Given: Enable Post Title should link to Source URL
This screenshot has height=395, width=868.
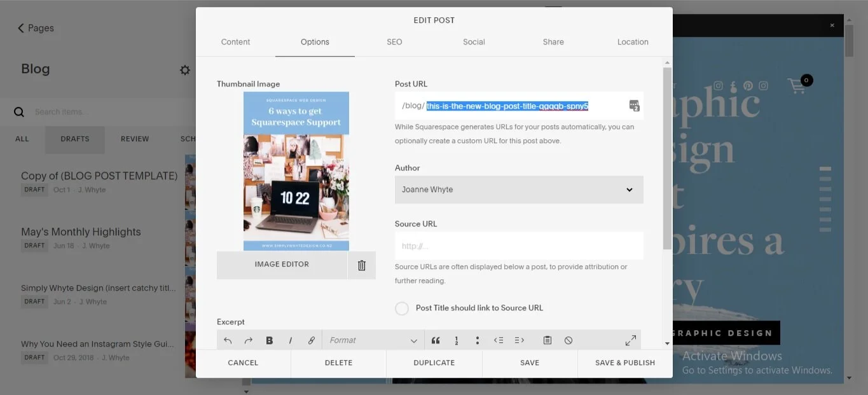Looking at the screenshot, I should coord(402,308).
